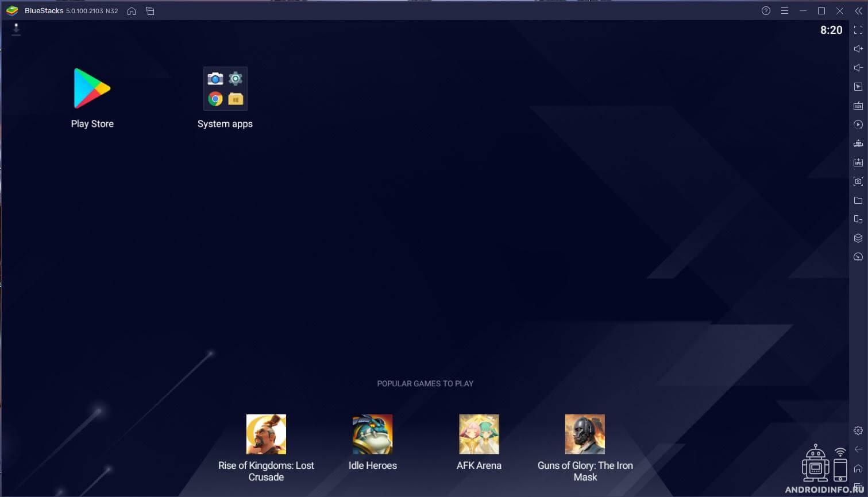Image resolution: width=868 pixels, height=497 pixels.
Task: Take a screenshot with camera icon
Action: tap(858, 181)
